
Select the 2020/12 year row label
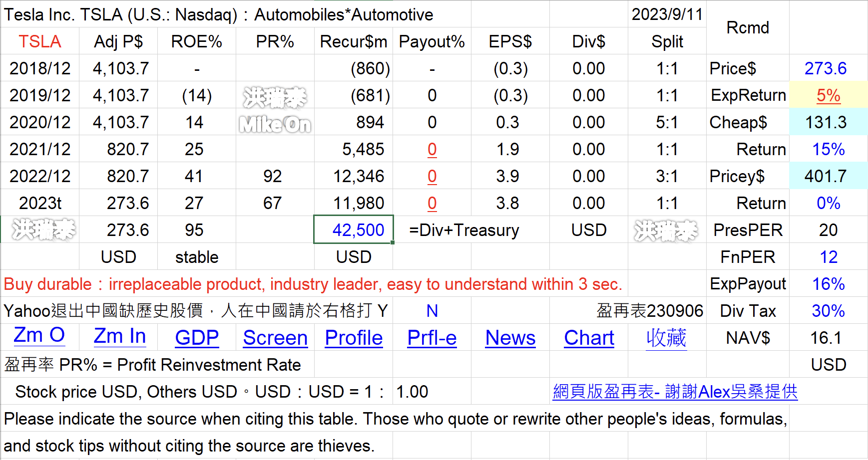pos(40,122)
